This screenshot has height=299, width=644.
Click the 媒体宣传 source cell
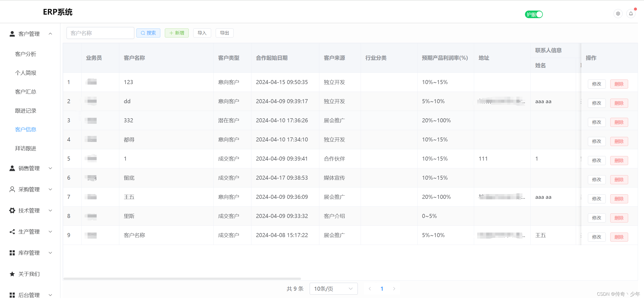334,178
